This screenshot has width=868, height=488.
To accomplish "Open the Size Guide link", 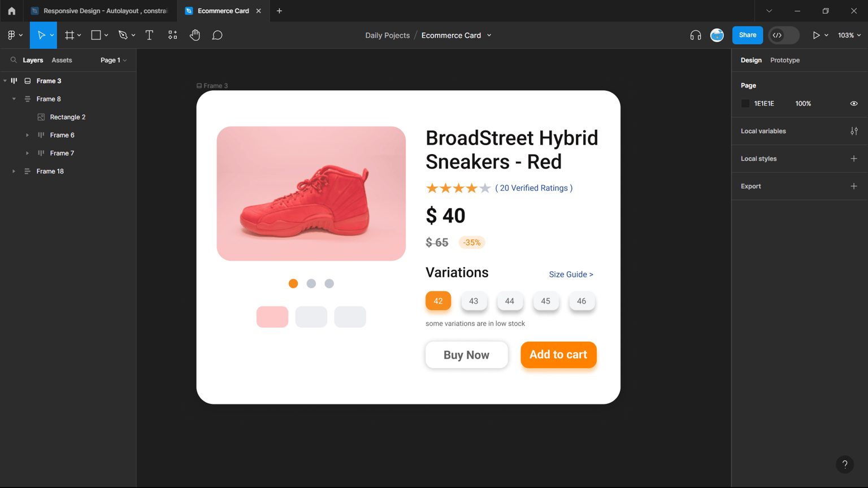I will (571, 274).
